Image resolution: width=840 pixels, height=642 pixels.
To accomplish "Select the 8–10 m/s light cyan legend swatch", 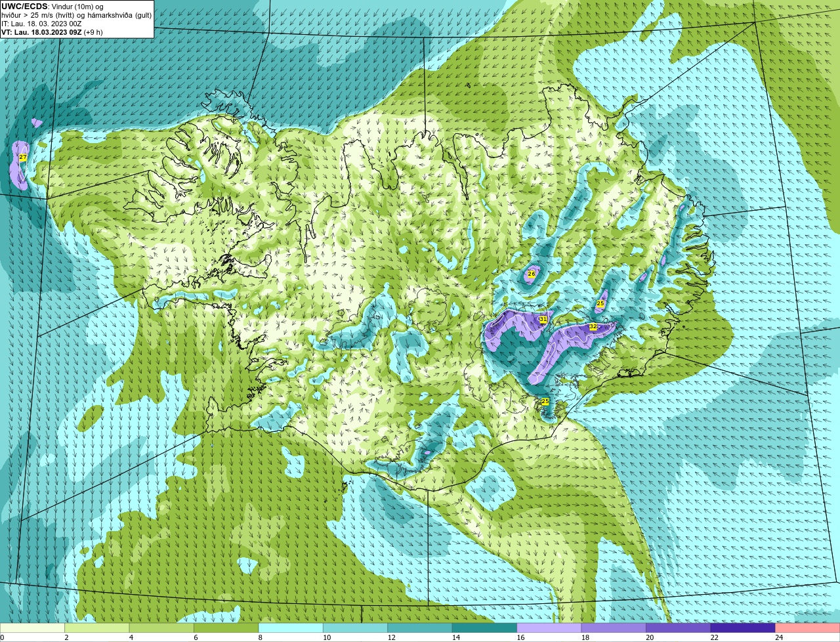I will pyautogui.click(x=291, y=628).
